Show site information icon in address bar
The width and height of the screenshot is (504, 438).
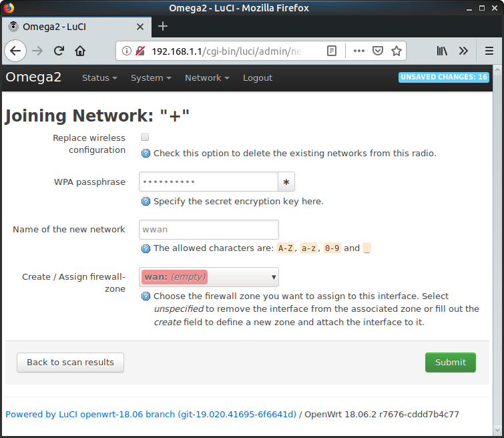tap(127, 51)
